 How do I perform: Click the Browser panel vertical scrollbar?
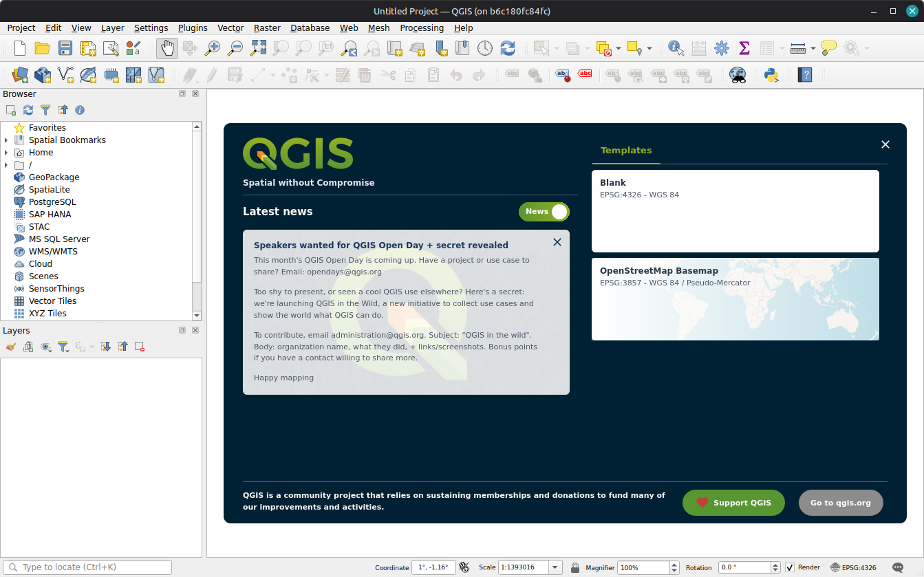[x=197, y=221]
